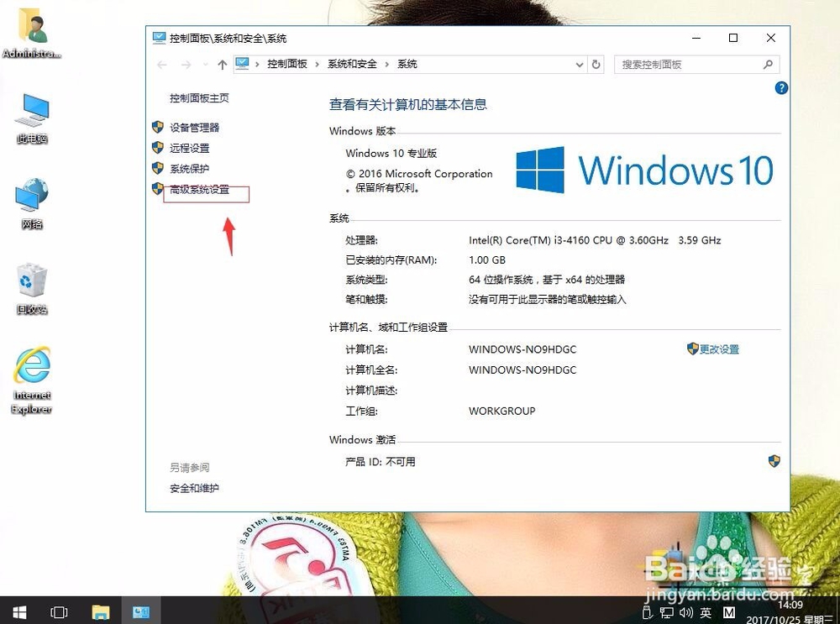Open 系统保护 settings
Image resolution: width=840 pixels, height=624 pixels.
pyautogui.click(x=190, y=168)
